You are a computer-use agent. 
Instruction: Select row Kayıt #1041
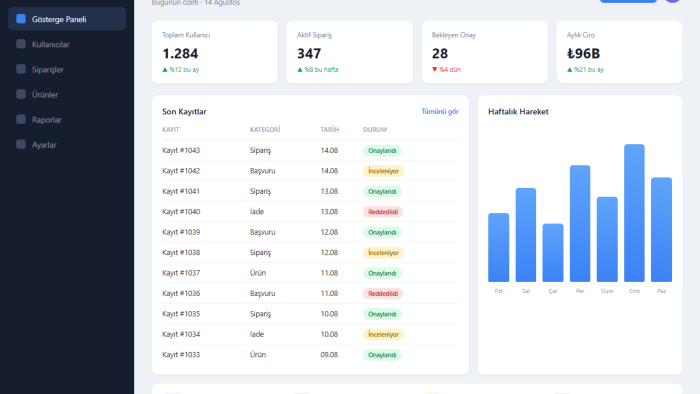[x=310, y=191]
